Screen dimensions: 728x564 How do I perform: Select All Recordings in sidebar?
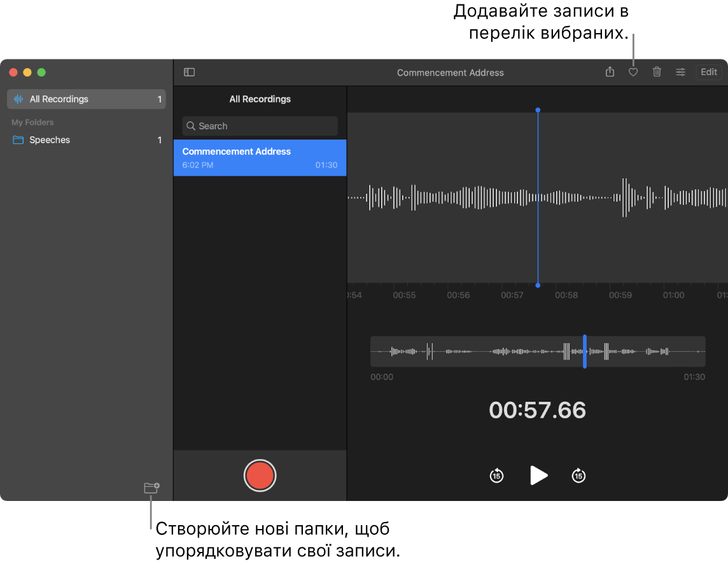tap(86, 99)
